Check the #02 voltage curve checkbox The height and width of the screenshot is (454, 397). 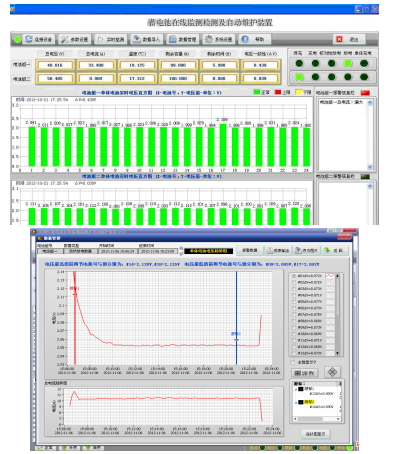[x=294, y=282]
